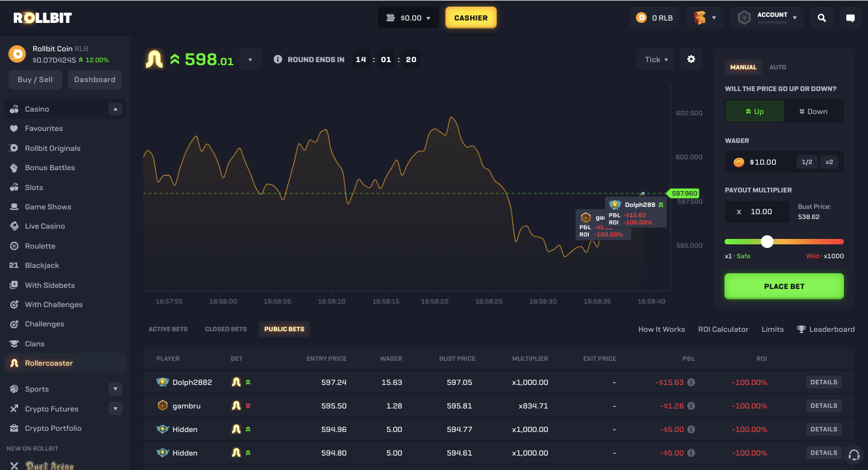Open the chart settings gear icon
The image size is (868, 470).
(691, 59)
